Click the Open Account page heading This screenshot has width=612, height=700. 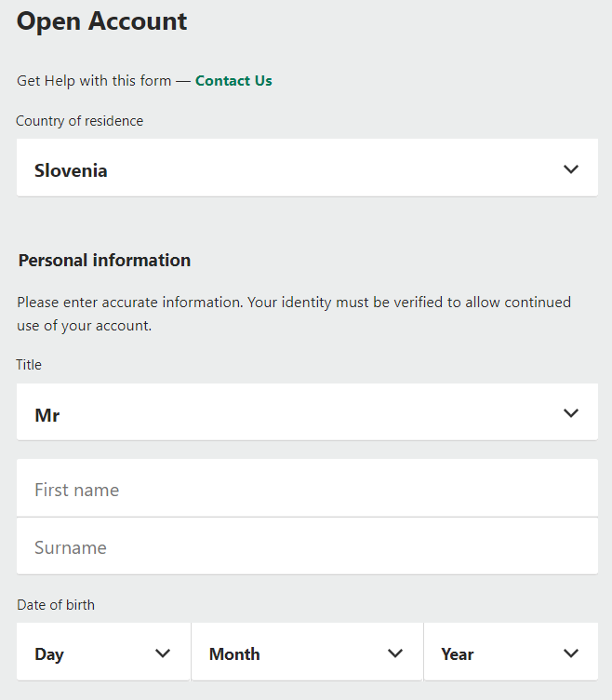tap(102, 21)
